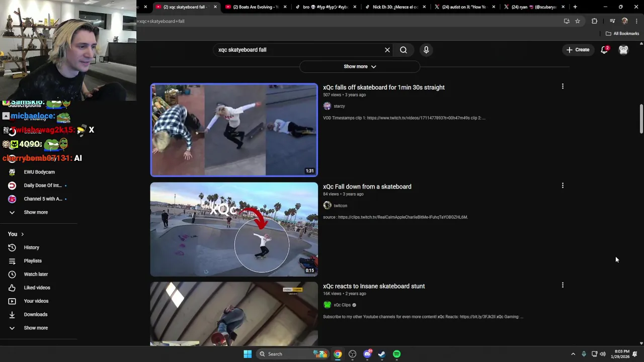Visit the starzy channel name
Image resolution: width=644 pixels, height=362 pixels.
(339, 106)
